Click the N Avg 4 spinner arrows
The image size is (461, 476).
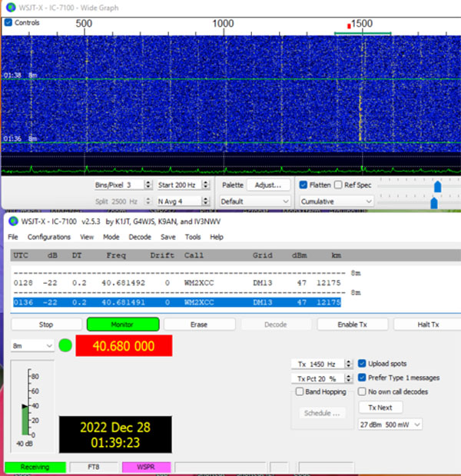click(206, 201)
